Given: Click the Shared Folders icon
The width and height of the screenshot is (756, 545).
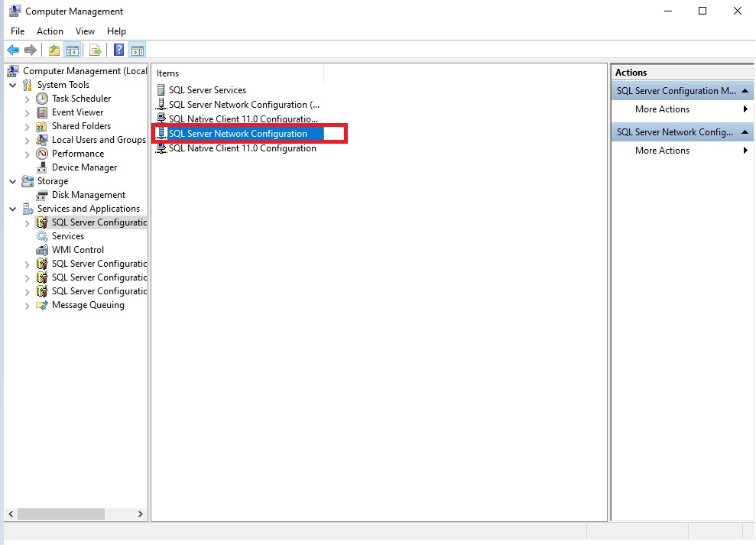Looking at the screenshot, I should tap(43, 126).
